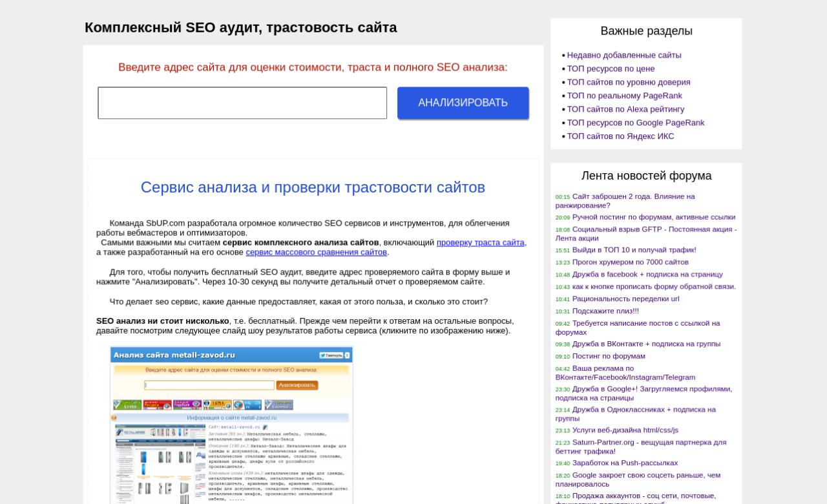Follow the проверку траста сайта link
The image size is (827, 504).
click(480, 242)
